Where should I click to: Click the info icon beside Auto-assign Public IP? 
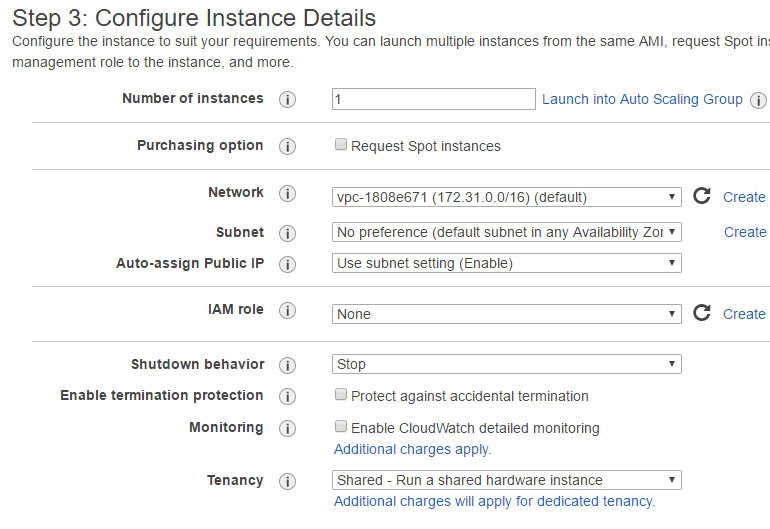point(287,265)
